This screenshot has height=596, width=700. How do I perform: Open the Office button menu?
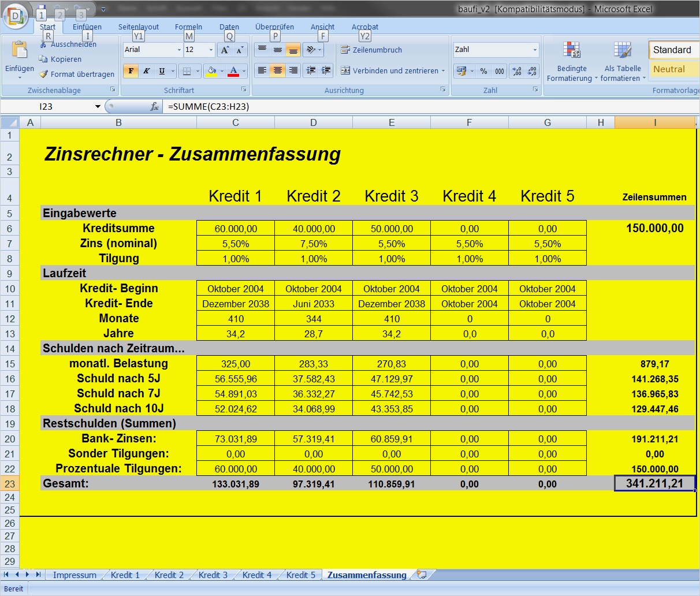pyautogui.click(x=14, y=15)
